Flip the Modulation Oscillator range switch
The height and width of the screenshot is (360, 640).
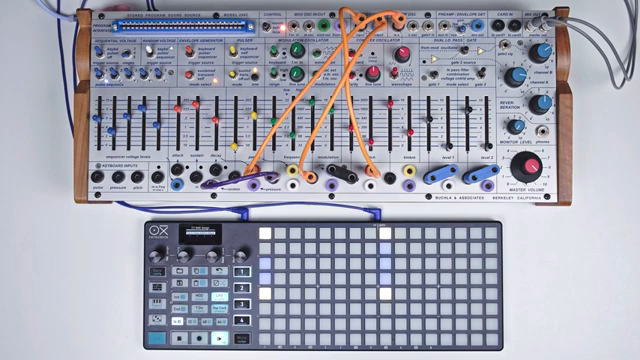pyautogui.click(x=274, y=73)
